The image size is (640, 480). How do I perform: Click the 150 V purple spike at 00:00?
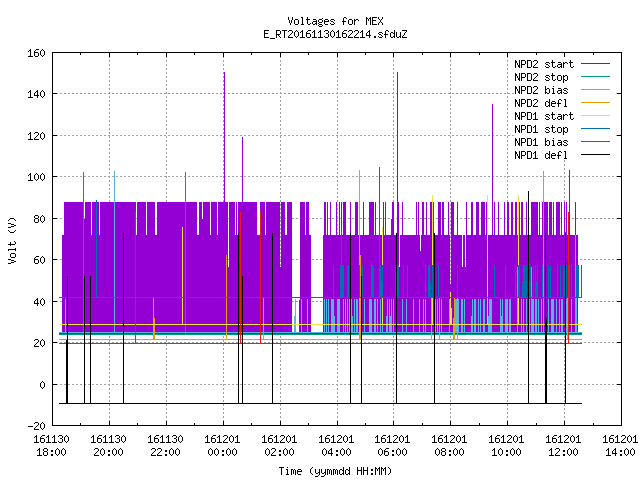click(x=224, y=137)
